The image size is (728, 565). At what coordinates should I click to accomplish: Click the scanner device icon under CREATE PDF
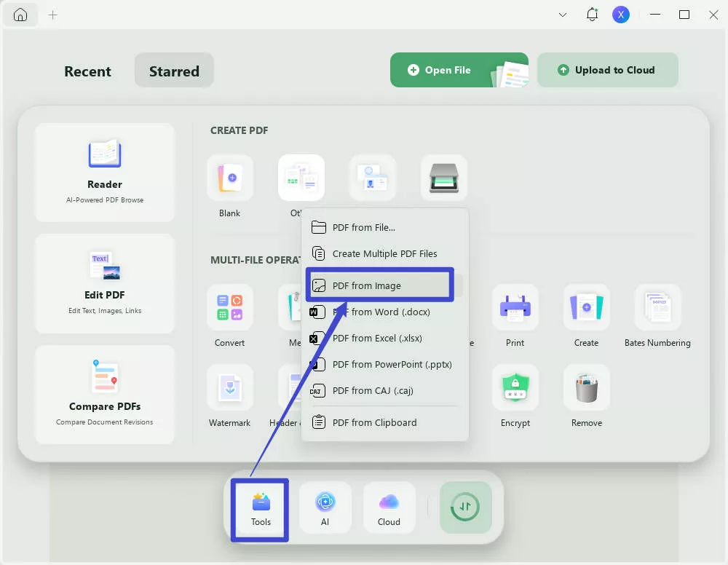[443, 177]
